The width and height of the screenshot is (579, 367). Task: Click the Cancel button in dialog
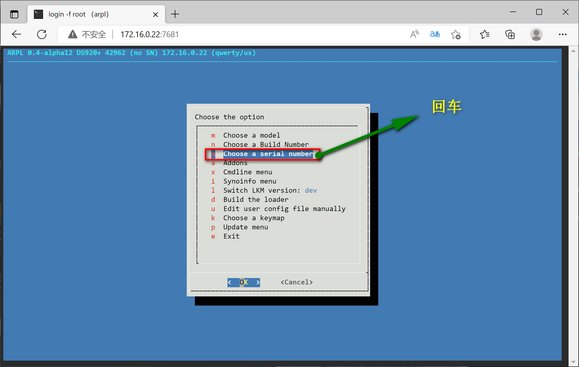297,282
